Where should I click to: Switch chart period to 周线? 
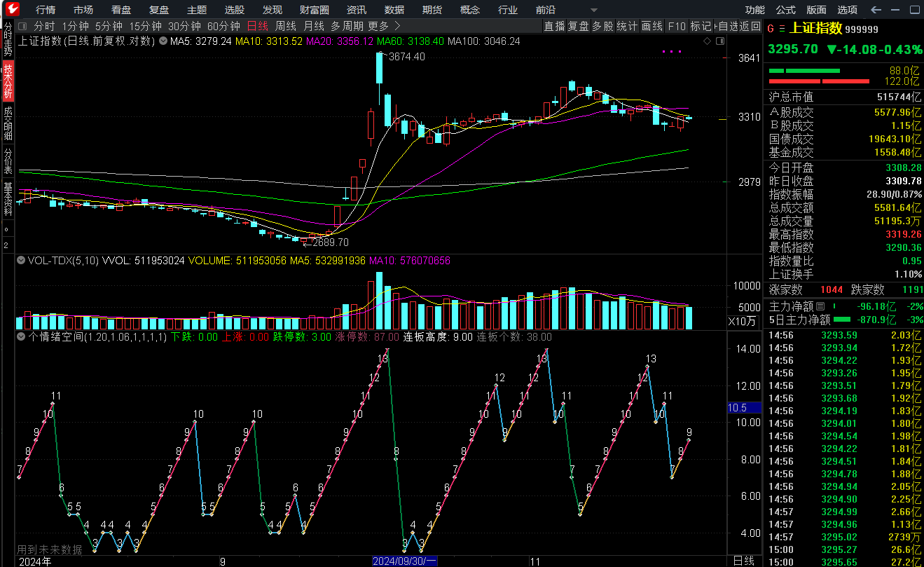click(x=285, y=26)
